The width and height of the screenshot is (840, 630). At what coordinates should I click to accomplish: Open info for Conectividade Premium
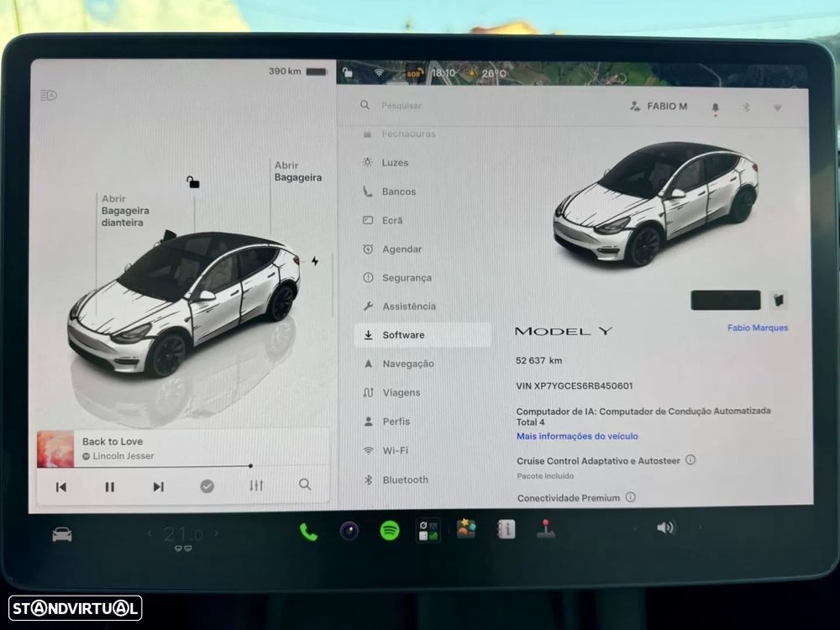click(x=631, y=497)
